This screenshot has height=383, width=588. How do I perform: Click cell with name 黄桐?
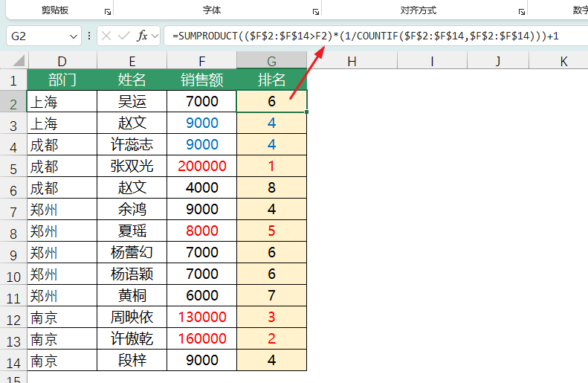pos(132,295)
